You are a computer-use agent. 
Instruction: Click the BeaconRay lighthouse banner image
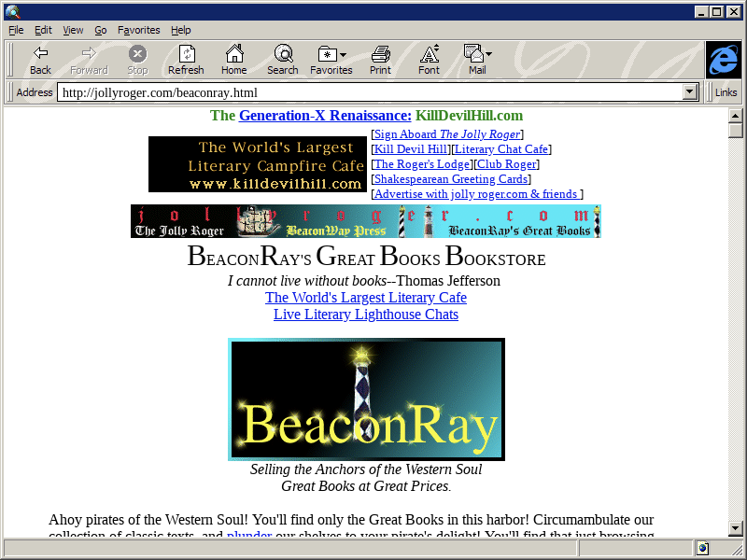[x=366, y=399]
